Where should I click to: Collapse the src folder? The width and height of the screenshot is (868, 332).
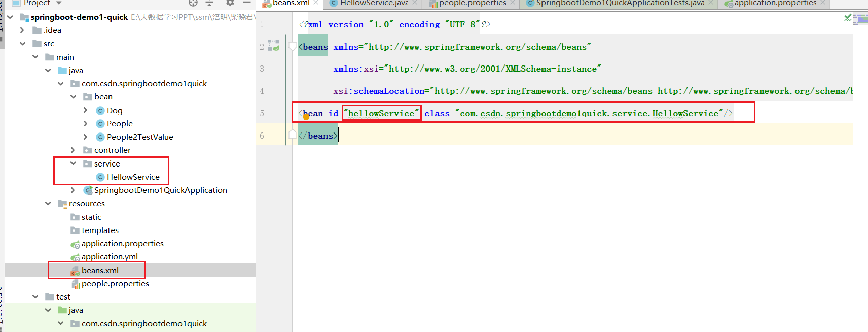point(22,44)
